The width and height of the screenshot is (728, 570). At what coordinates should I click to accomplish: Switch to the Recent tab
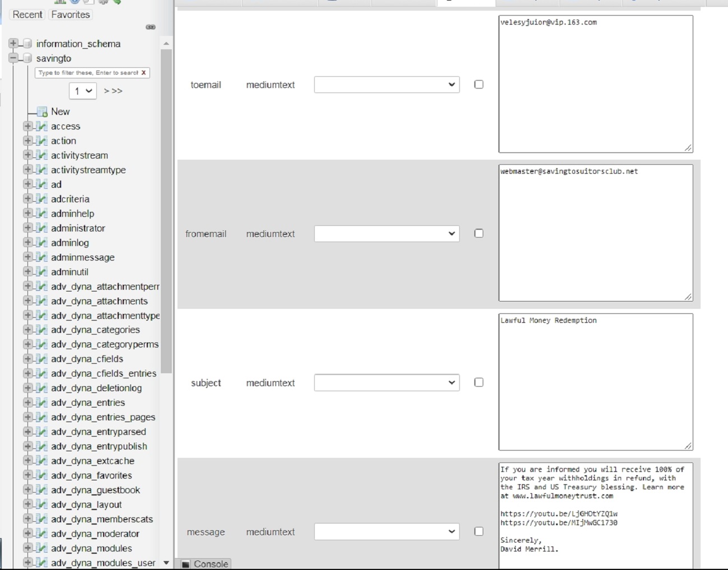(x=27, y=15)
